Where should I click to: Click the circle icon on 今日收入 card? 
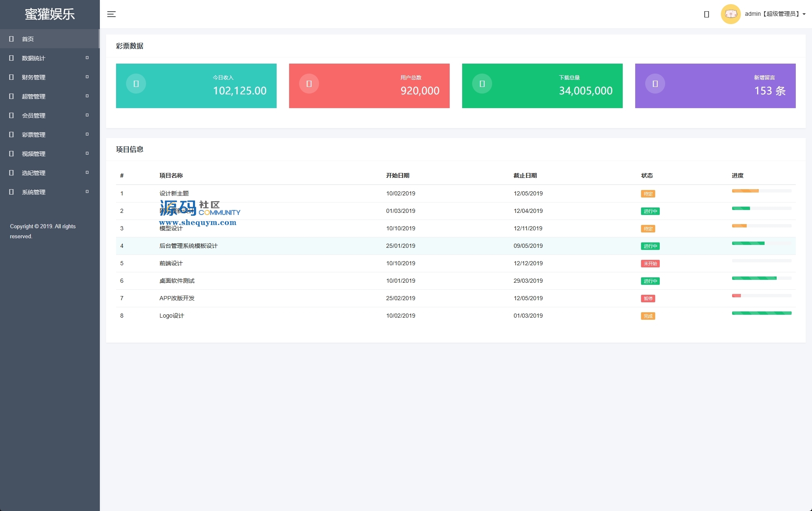136,84
